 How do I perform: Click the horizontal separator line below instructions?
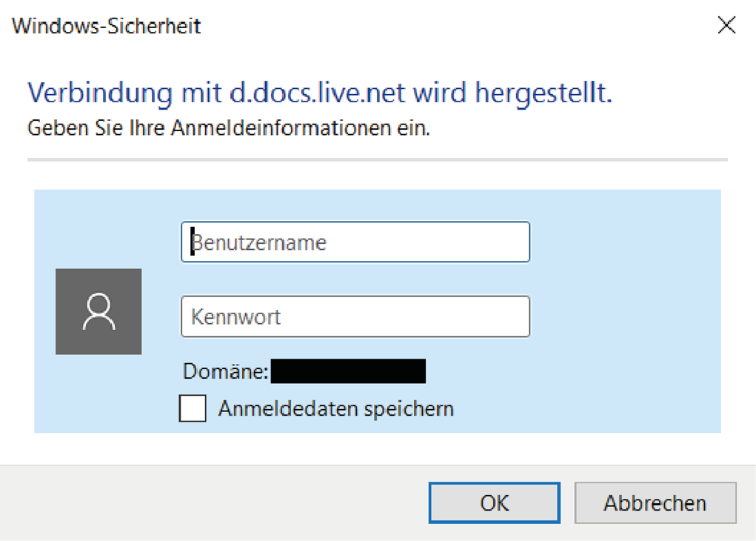pos(377,159)
